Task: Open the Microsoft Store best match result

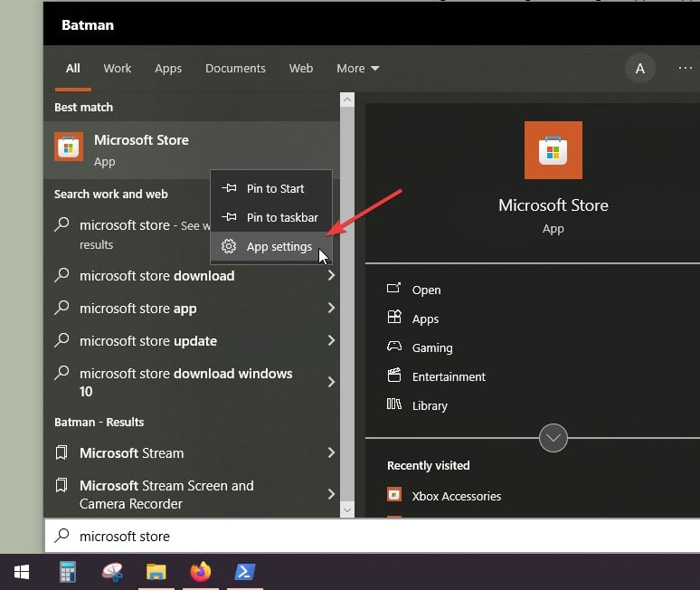Action: point(192,149)
